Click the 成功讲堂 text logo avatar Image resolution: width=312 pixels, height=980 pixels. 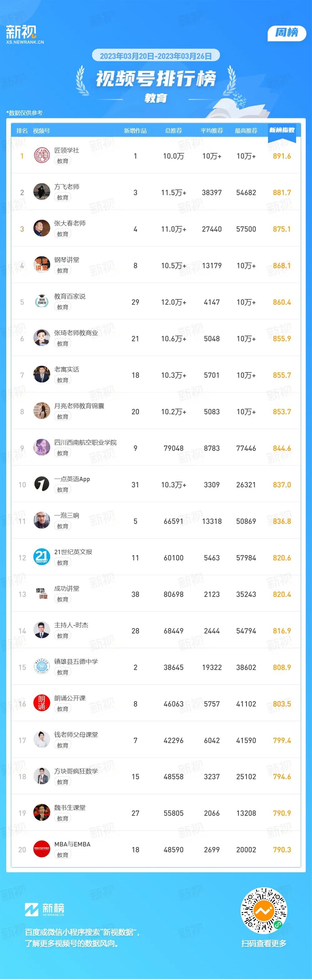click(42, 593)
